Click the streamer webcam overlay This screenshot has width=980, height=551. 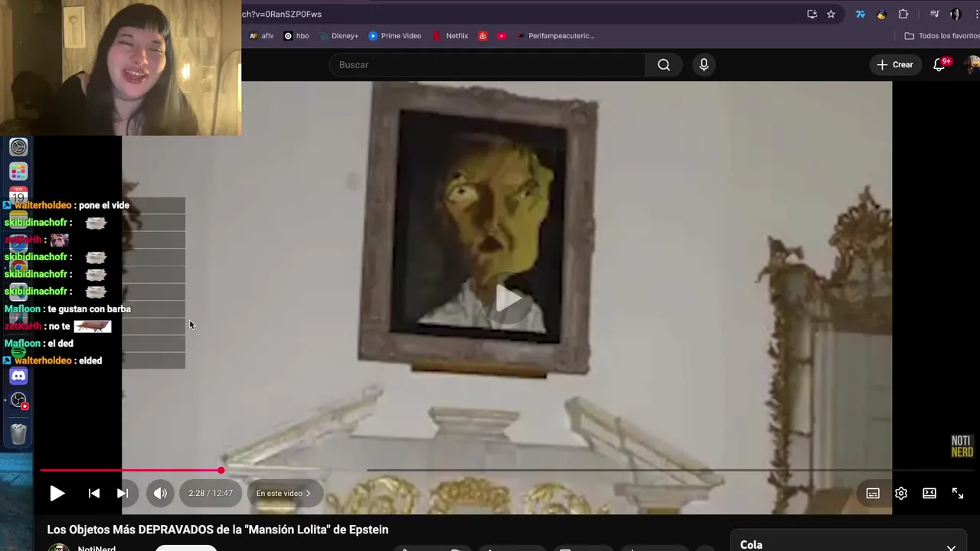[121, 67]
